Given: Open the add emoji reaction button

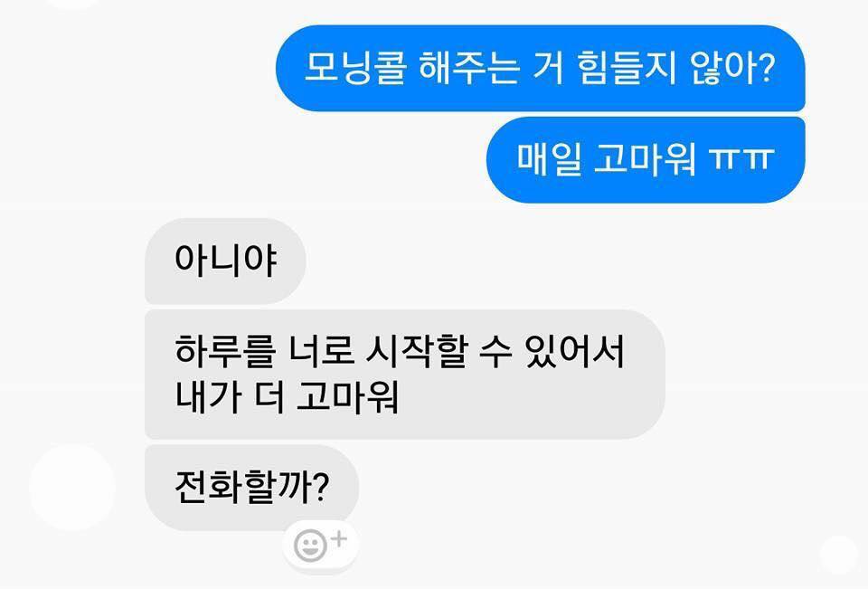Looking at the screenshot, I should 320,545.
